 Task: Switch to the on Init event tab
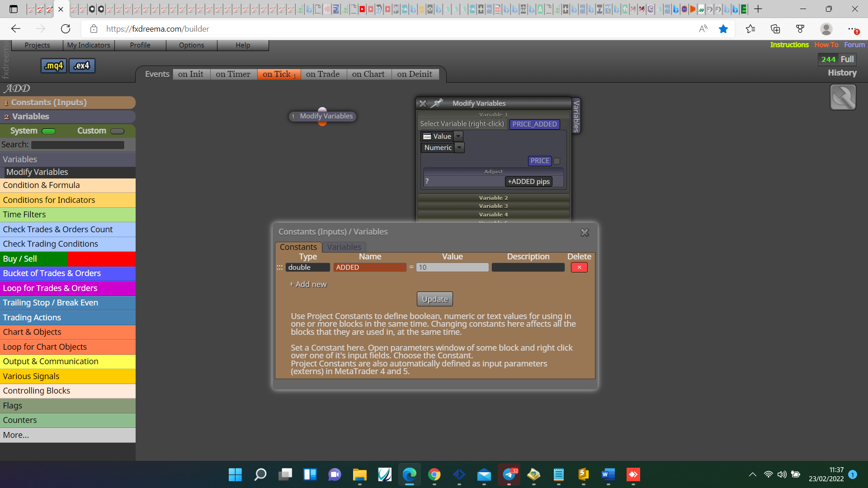[191, 74]
